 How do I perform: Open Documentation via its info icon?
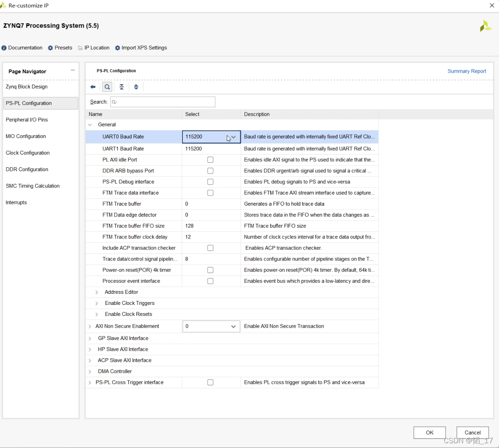click(4, 48)
